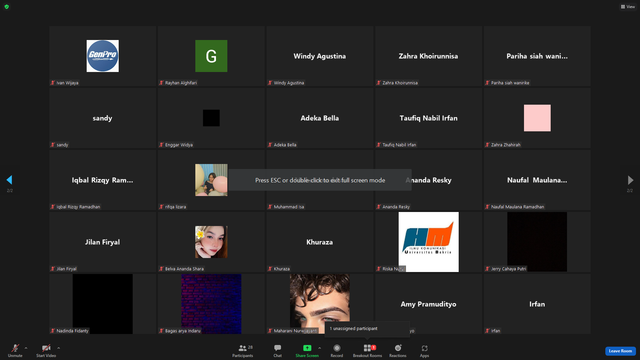Select the Jilan Firyal tile
The image size is (640, 360).
point(102,242)
